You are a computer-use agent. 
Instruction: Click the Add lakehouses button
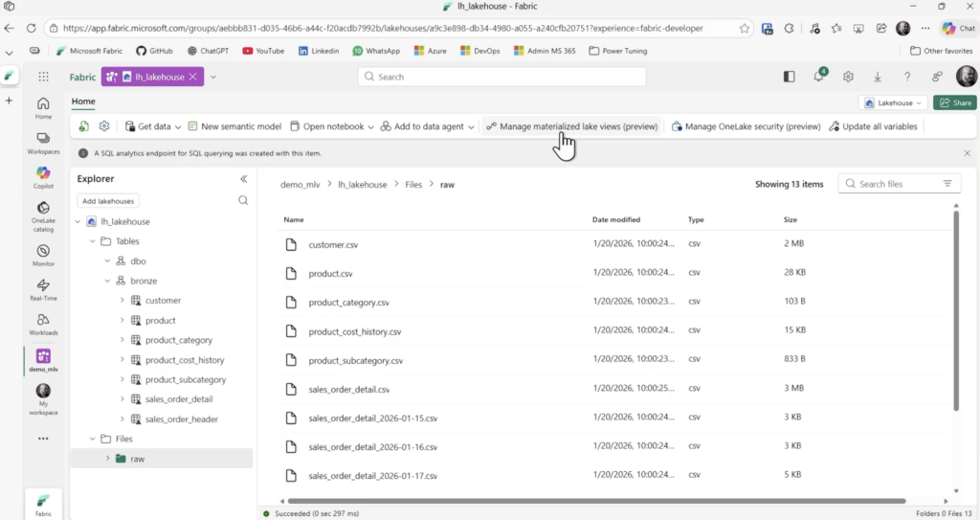click(x=108, y=201)
